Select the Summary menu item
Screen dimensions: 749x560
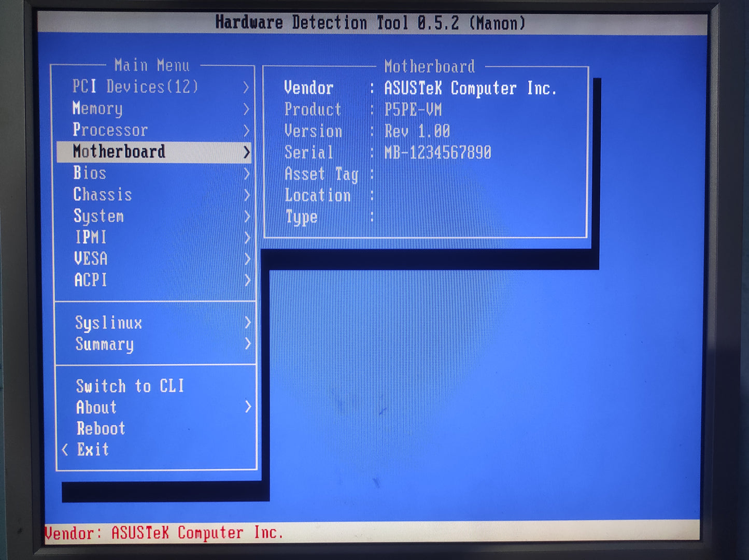click(x=105, y=344)
